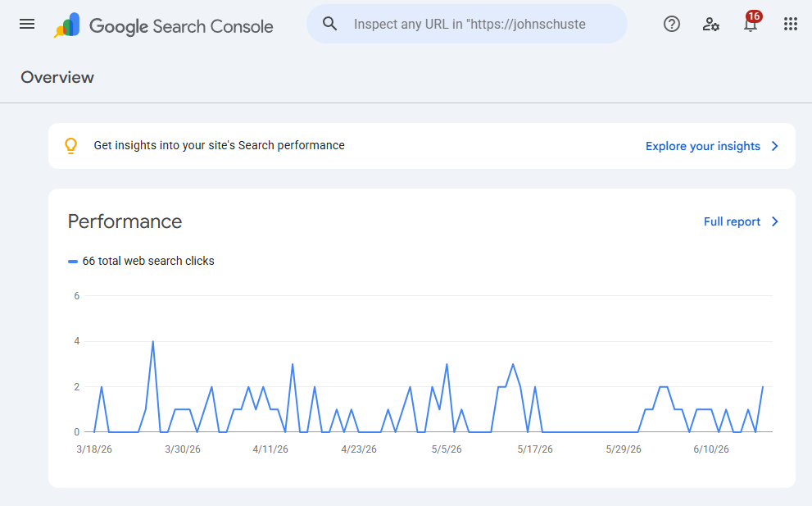
Task: Click the 3/30/26 axis date label
Action: pyautogui.click(x=183, y=449)
